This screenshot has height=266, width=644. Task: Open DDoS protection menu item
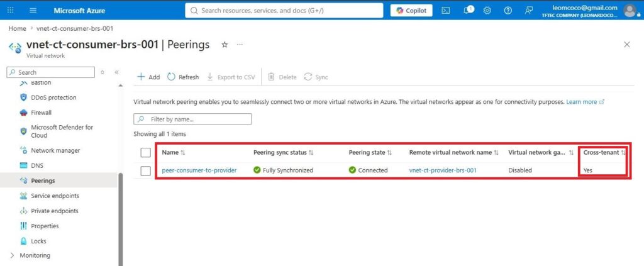53,97
